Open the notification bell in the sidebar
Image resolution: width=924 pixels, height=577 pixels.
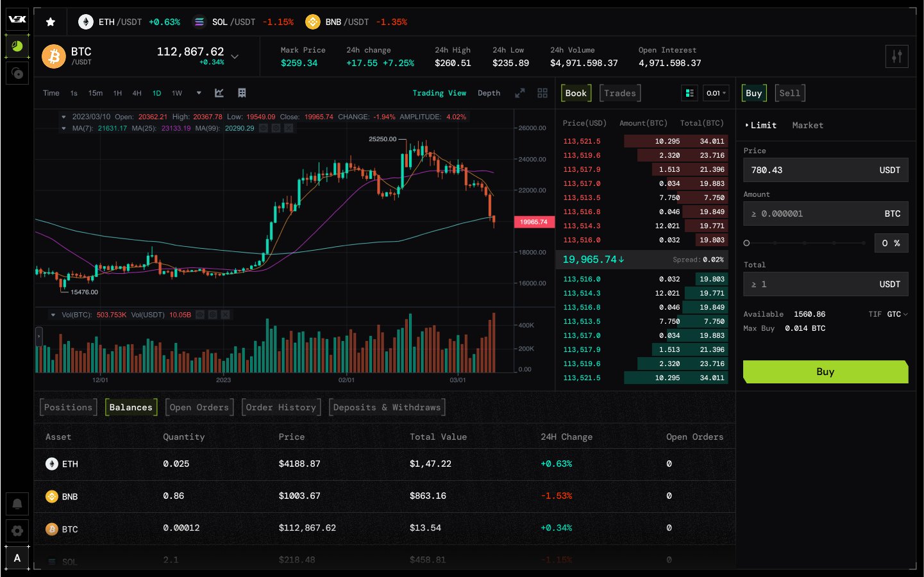coord(17,504)
